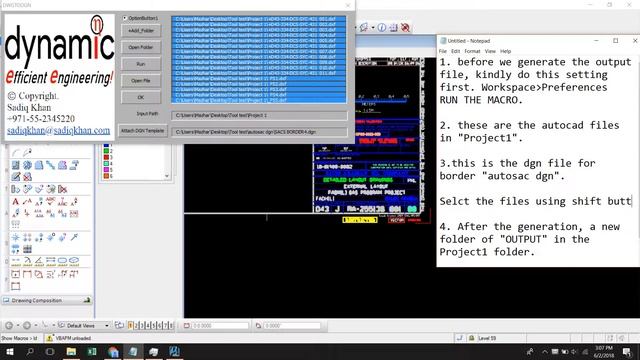Expand the color list scroll-down arrow
Viewport: 640px width, 360px height.
[x=167, y=176]
